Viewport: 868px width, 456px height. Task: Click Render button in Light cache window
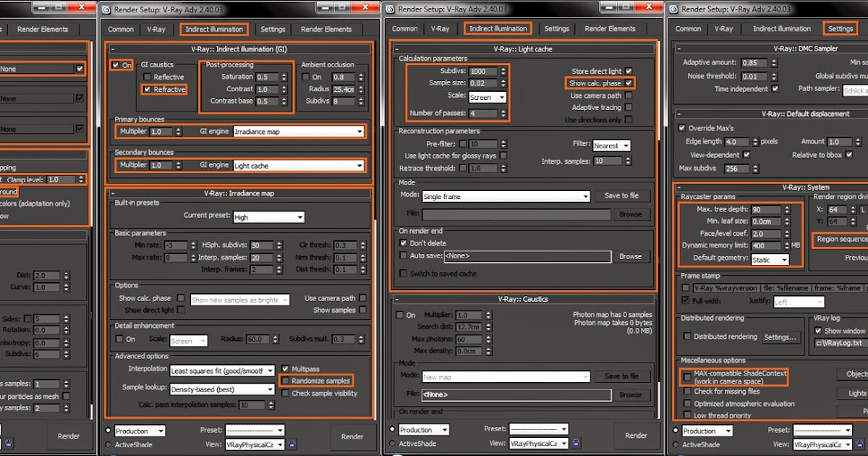(x=636, y=436)
